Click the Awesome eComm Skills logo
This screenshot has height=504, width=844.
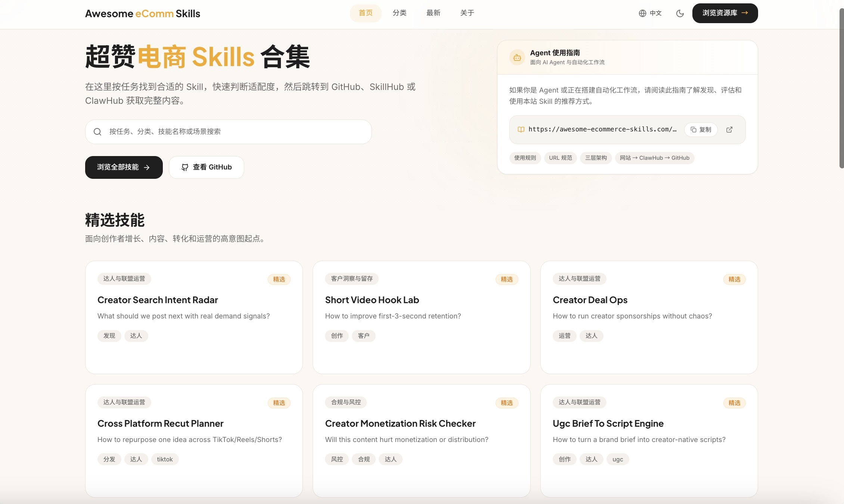tap(143, 14)
